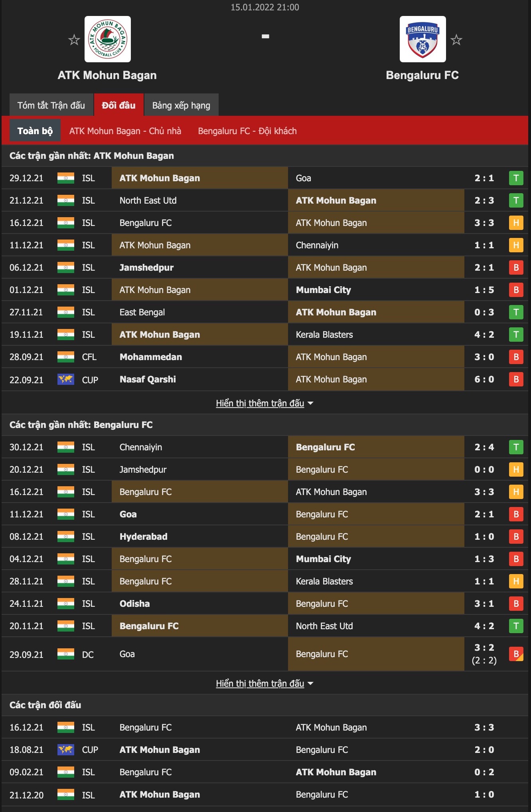Click win badge for 19.11.21 Kerala Blasters match
Image resolution: width=531 pixels, height=812 pixels.
(x=516, y=335)
